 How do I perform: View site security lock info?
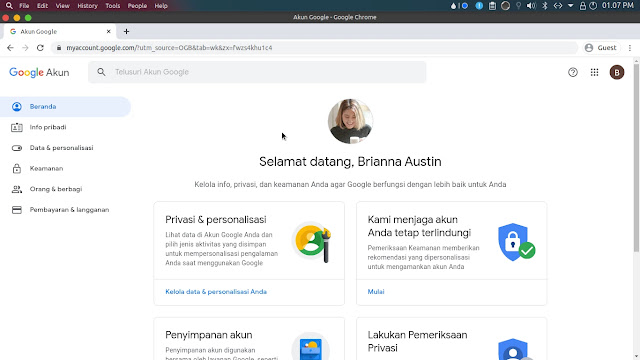tap(59, 48)
